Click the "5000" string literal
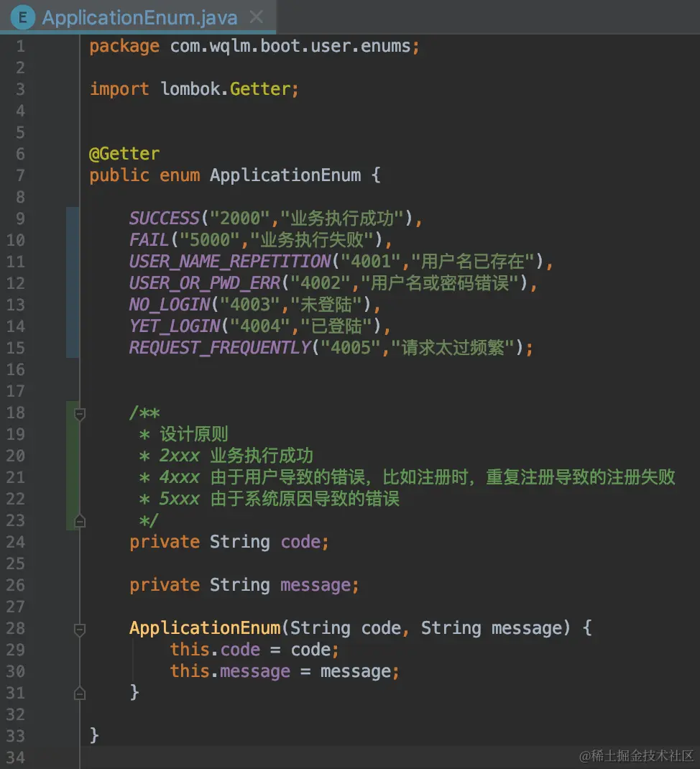700x769 pixels. [210, 240]
